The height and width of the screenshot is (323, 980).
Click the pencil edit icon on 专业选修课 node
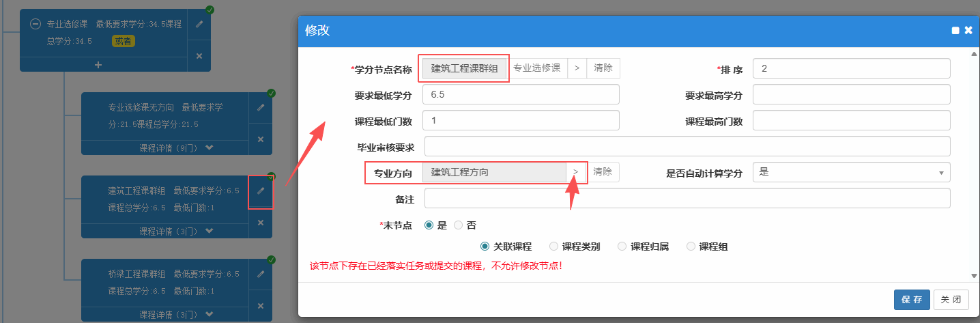tap(199, 24)
